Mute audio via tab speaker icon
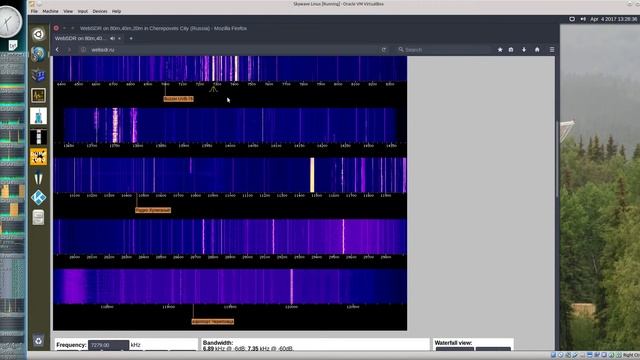The image size is (640, 360). [x=112, y=38]
